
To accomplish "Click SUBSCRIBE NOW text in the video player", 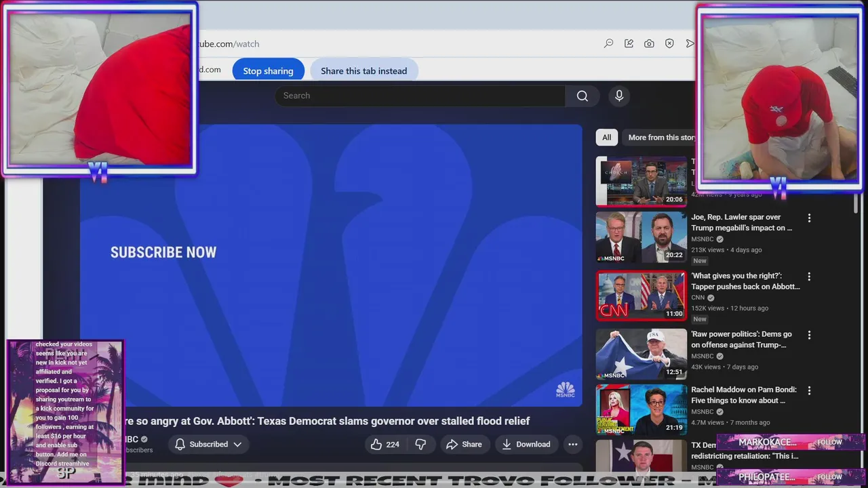I will (x=163, y=252).
